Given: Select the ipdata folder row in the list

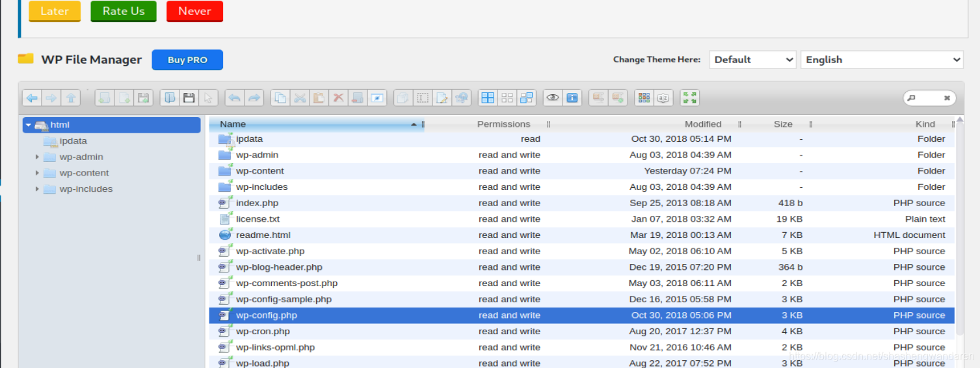Looking at the screenshot, I should click(582, 139).
